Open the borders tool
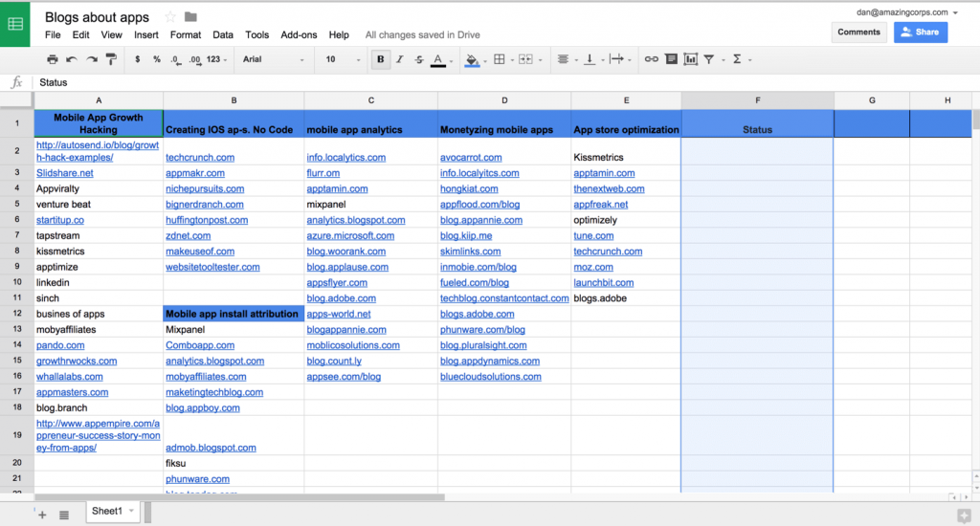 pyautogui.click(x=500, y=59)
